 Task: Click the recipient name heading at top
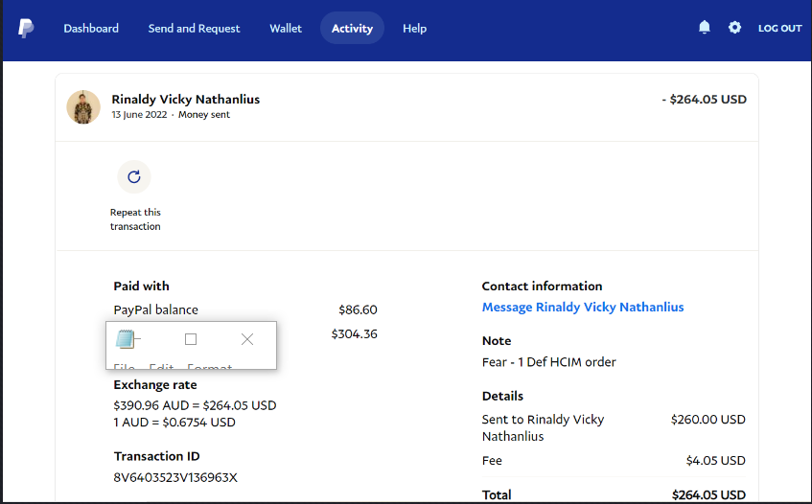pos(185,100)
